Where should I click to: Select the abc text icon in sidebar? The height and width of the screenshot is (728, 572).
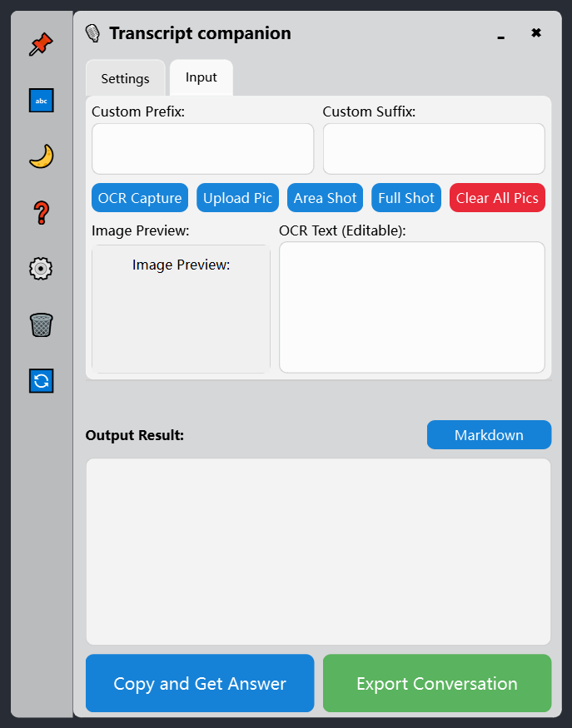[40, 100]
